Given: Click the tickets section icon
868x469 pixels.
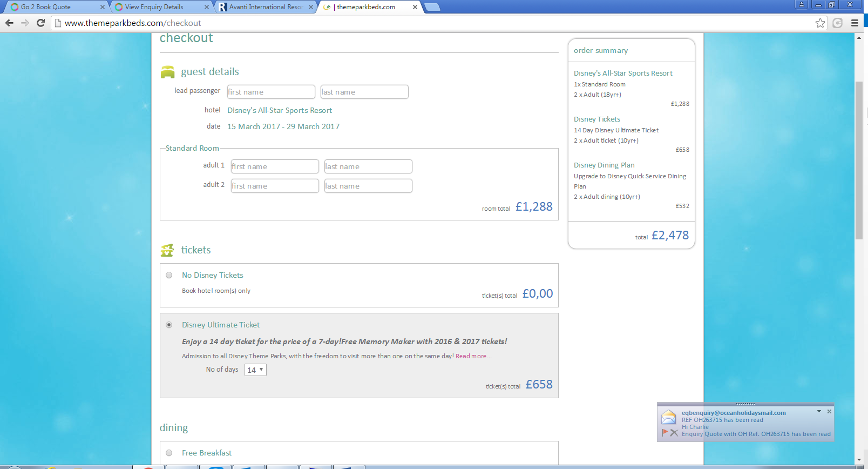Looking at the screenshot, I should pyautogui.click(x=167, y=250).
